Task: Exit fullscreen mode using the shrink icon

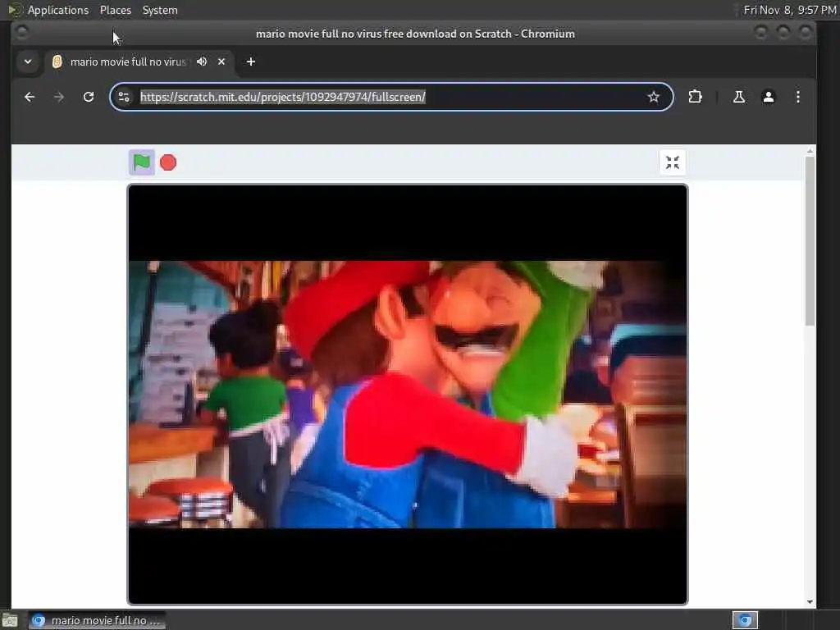Action: click(673, 162)
